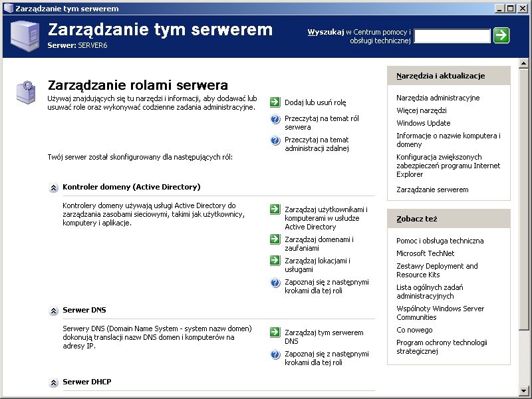Open Program ochrony technologii strategicznej
Viewport: 532px width, 399px height.
coord(442,346)
